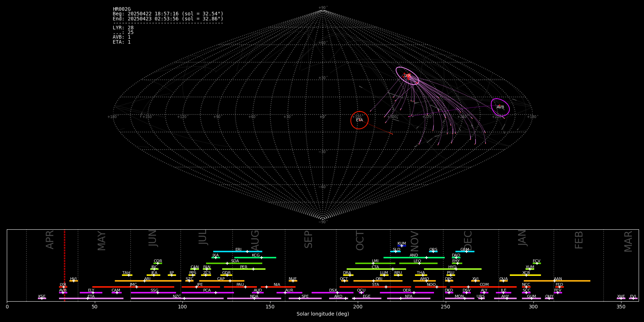644x322 pixels.
Task: Click the 'AUG' month label
Action: 255,240
